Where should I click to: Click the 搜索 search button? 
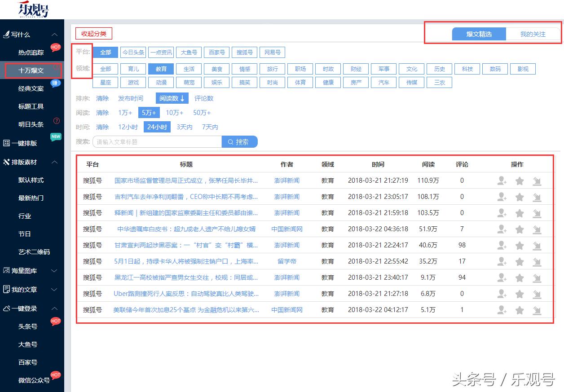pyautogui.click(x=240, y=142)
